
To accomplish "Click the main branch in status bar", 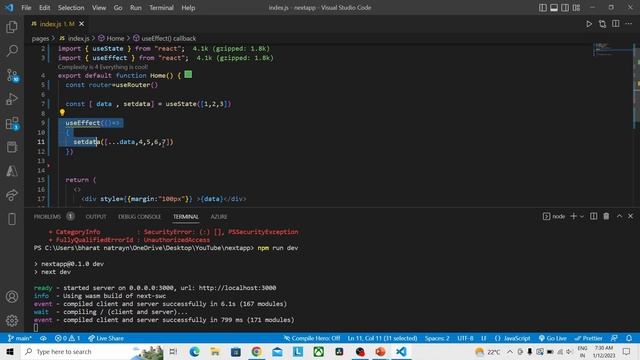I will [20, 338].
